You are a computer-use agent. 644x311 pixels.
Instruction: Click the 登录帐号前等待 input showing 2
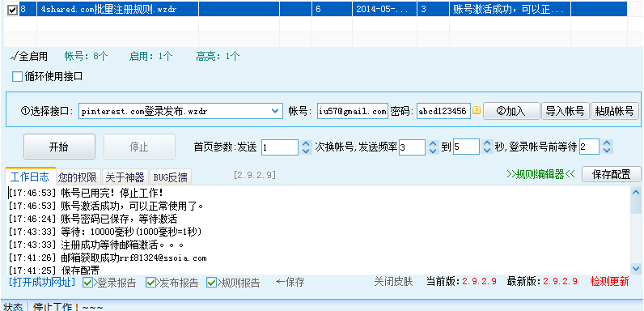[589, 147]
